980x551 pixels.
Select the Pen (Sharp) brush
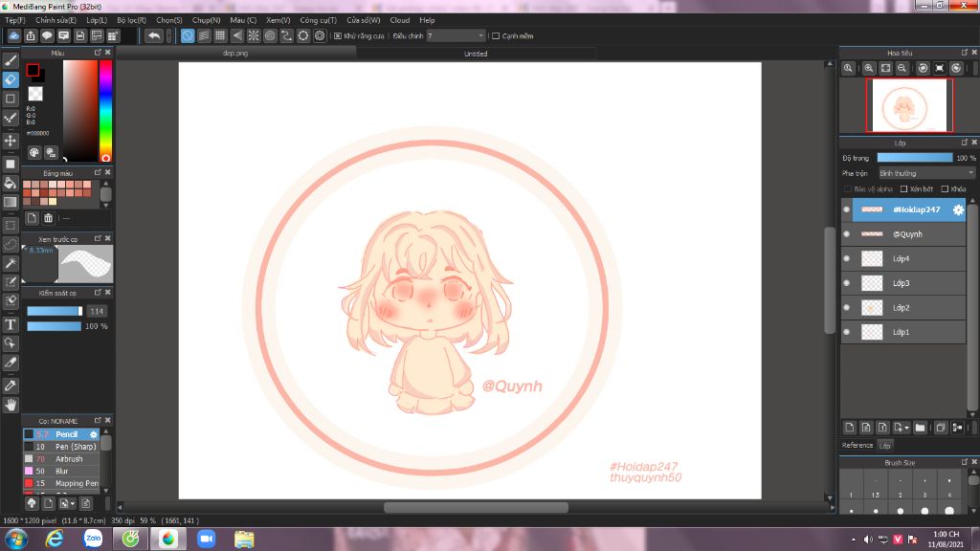[x=61, y=447]
